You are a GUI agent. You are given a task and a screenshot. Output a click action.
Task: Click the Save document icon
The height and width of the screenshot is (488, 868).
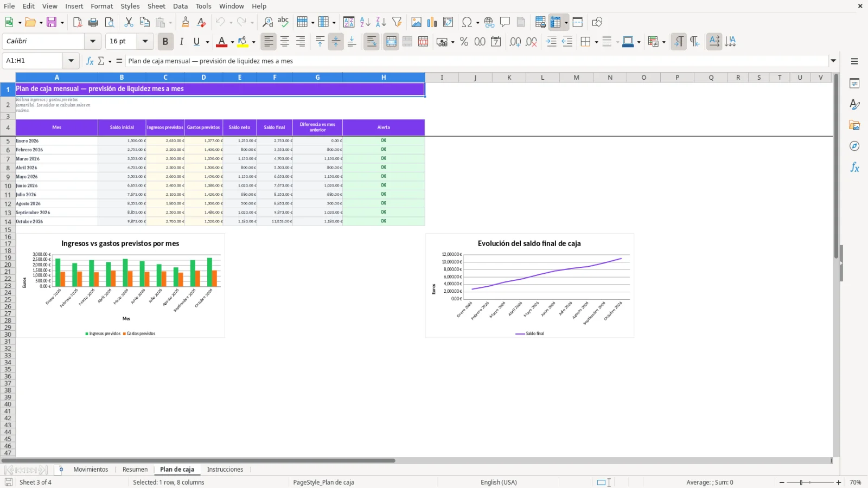52,22
